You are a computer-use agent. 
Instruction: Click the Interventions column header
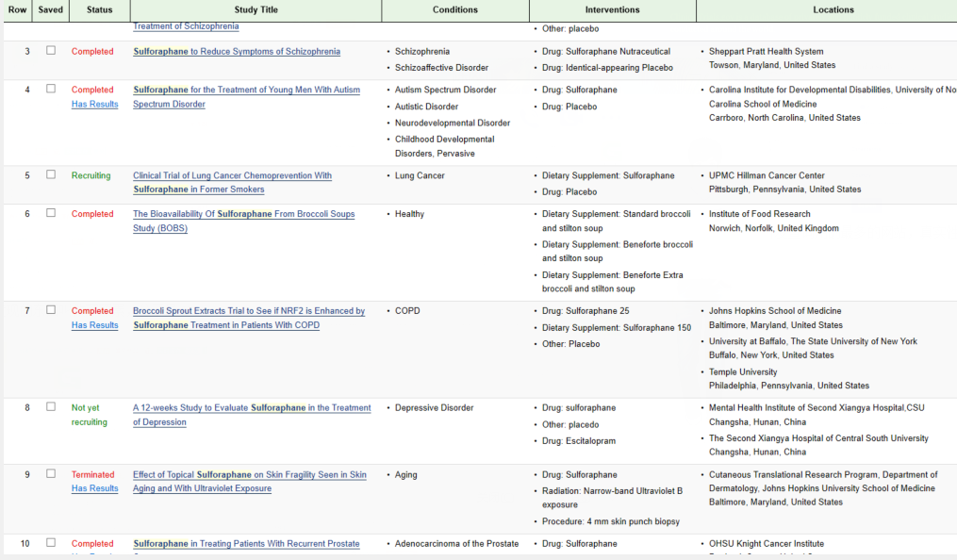click(x=612, y=10)
